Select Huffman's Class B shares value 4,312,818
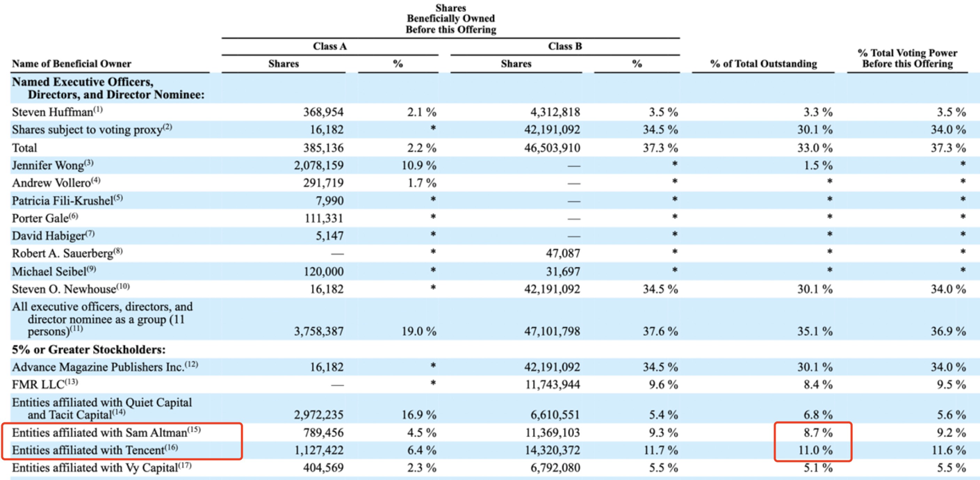 (555, 112)
